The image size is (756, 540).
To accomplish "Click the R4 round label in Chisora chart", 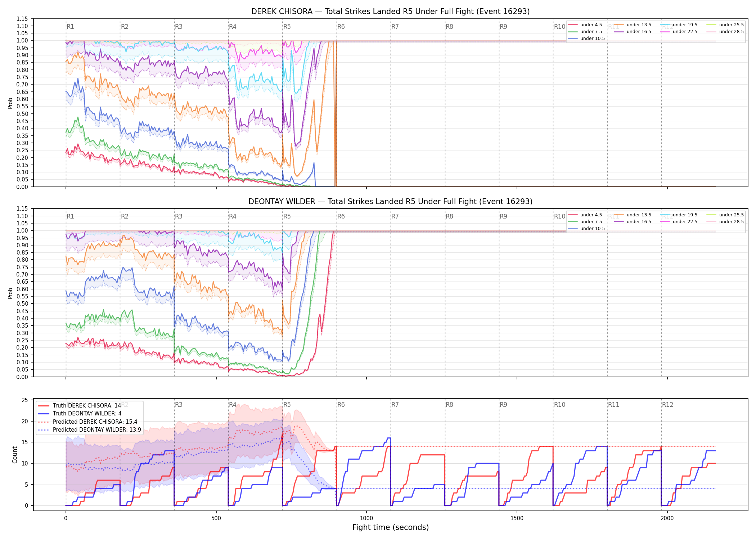I will [233, 27].
